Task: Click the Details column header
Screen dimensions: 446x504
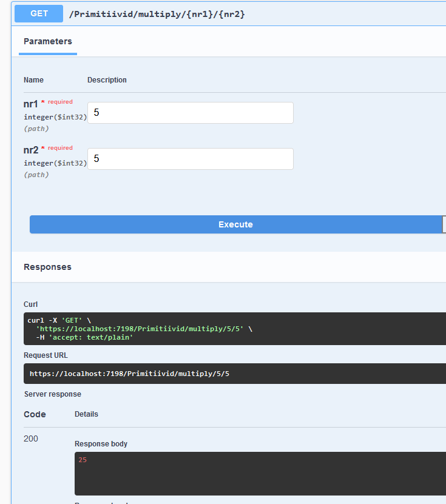Action: click(86, 414)
